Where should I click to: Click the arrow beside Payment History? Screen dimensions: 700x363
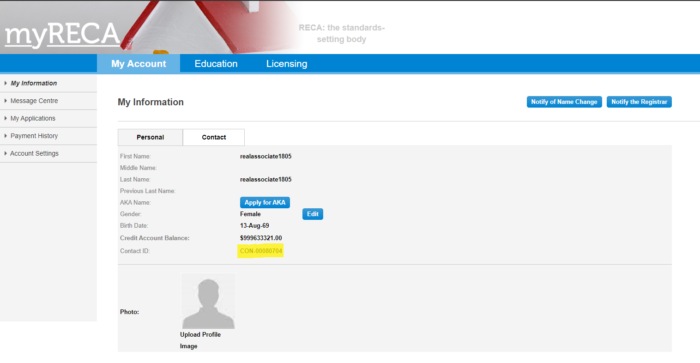tap(5, 136)
